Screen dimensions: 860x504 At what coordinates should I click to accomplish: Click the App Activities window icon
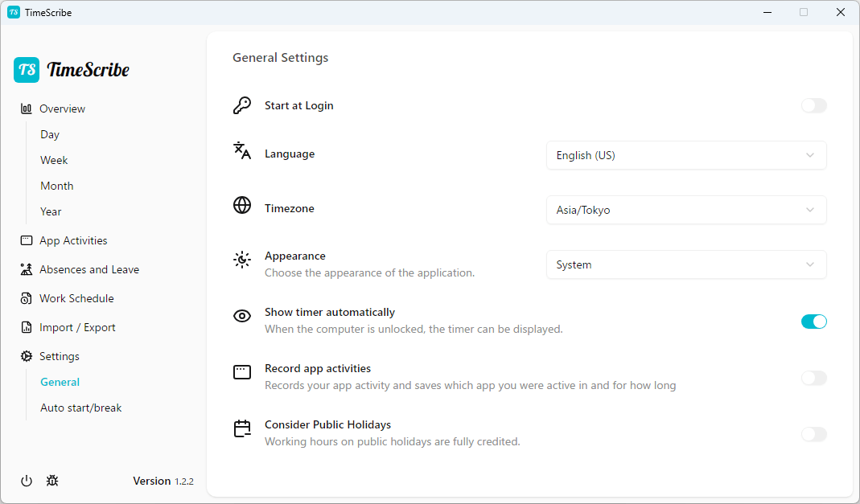coord(26,240)
